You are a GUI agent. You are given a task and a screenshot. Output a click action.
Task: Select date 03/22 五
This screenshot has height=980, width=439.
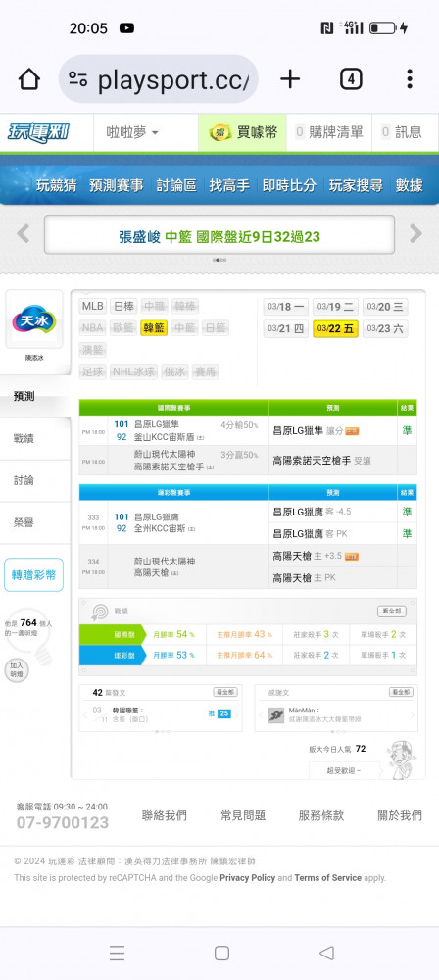point(335,328)
